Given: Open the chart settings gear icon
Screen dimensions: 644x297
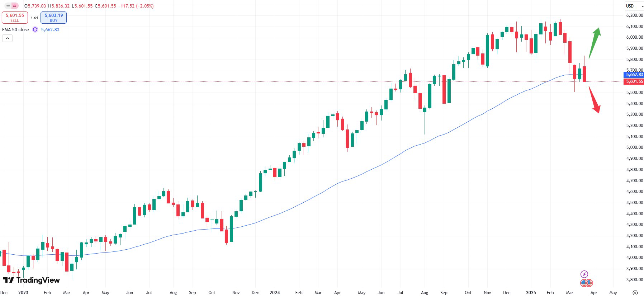Looking at the screenshot, I should pos(635,293).
